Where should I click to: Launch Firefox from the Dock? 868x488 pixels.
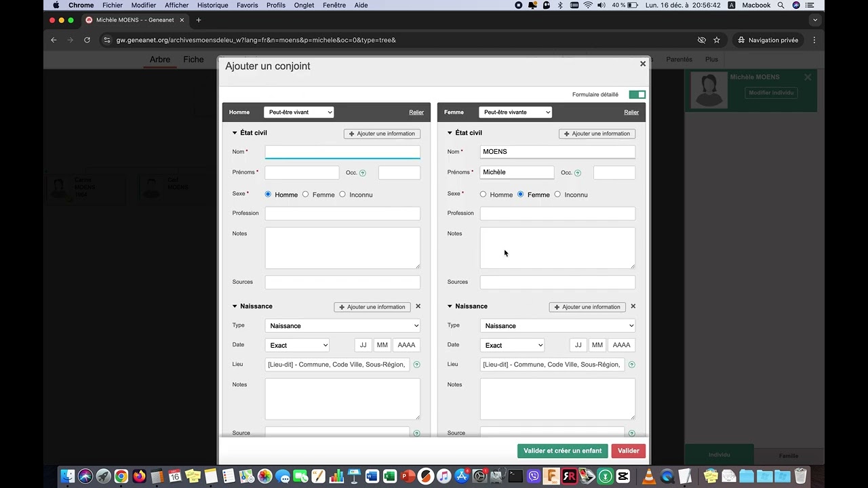point(139,476)
